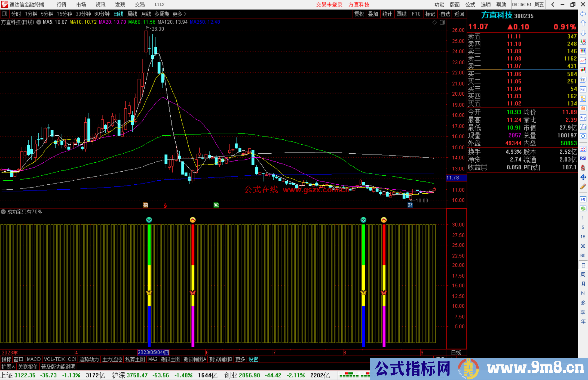Image resolution: width=588 pixels, height=380 pixels.
Task: Click the hierarchy tree sidebar icon
Action: (x=583, y=99)
